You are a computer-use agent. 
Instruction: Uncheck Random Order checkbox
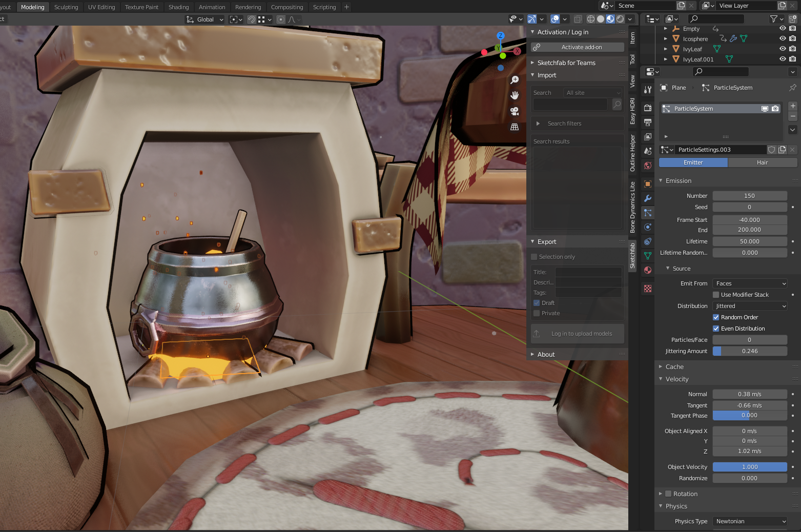pyautogui.click(x=716, y=317)
